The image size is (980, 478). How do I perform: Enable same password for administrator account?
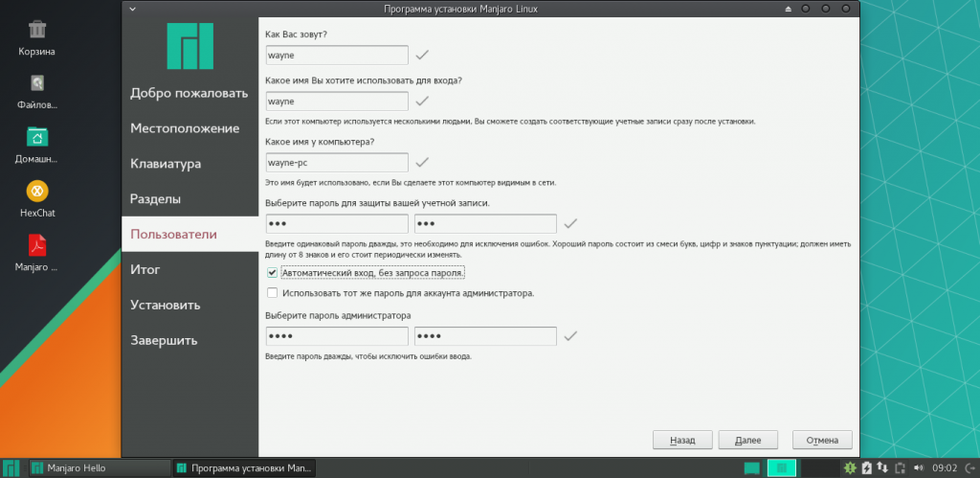[x=273, y=293]
